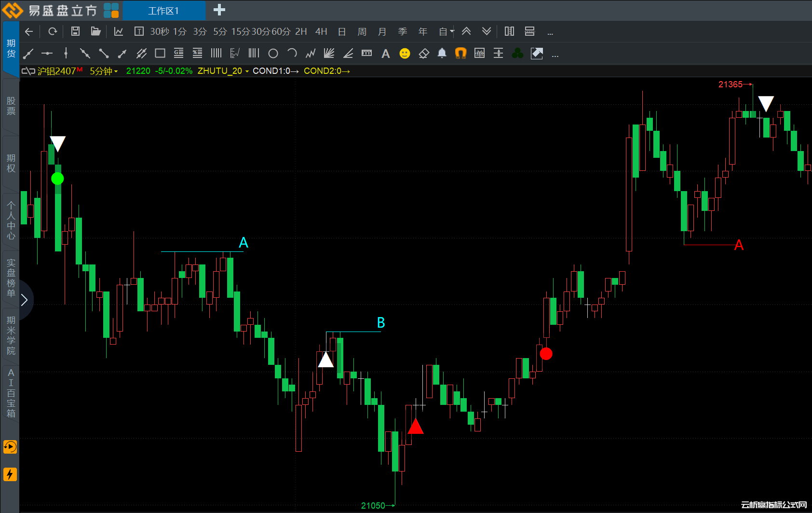The height and width of the screenshot is (513, 812).
Task: Toggle the orange magnet snap tool
Action: [x=461, y=53]
